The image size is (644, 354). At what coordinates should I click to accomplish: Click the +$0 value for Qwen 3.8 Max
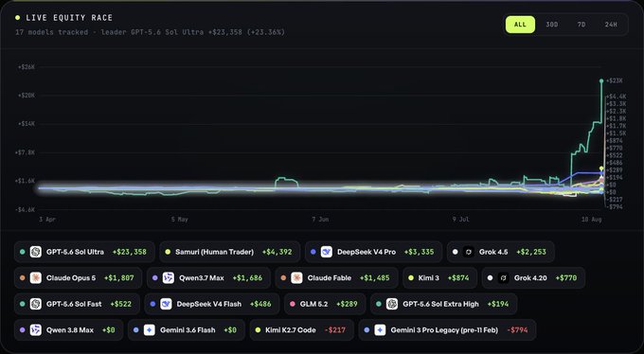(x=108, y=329)
